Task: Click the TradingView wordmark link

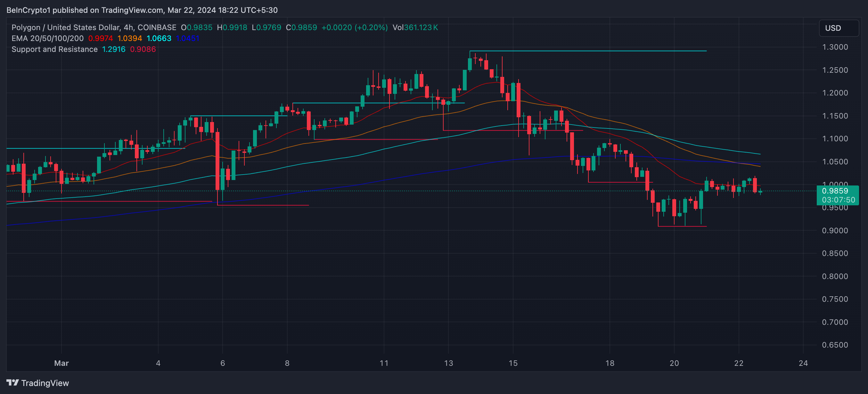Action: pyautogui.click(x=45, y=383)
